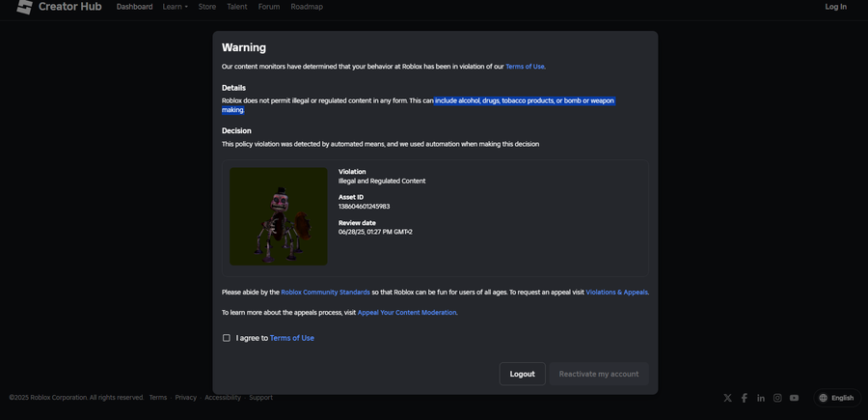This screenshot has height=420, width=868.
Task: Click the Roblox Creator Hub logo
Action: [x=59, y=7]
